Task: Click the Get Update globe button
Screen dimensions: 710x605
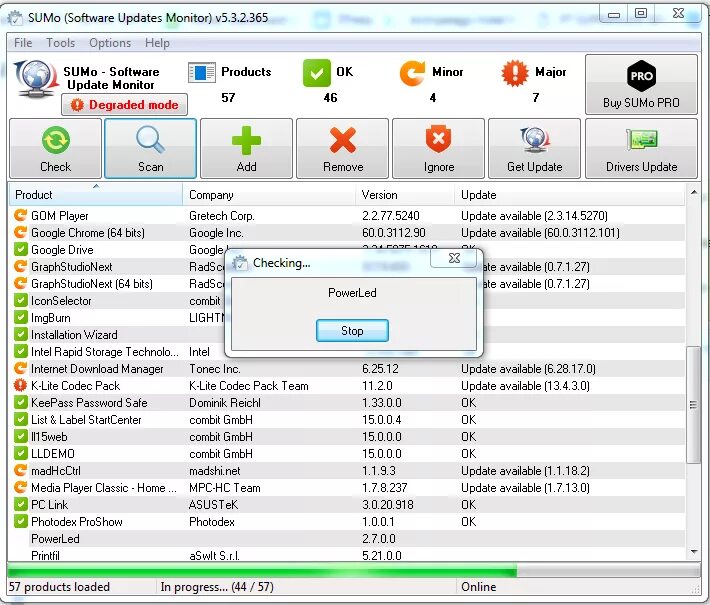Action: [x=534, y=149]
